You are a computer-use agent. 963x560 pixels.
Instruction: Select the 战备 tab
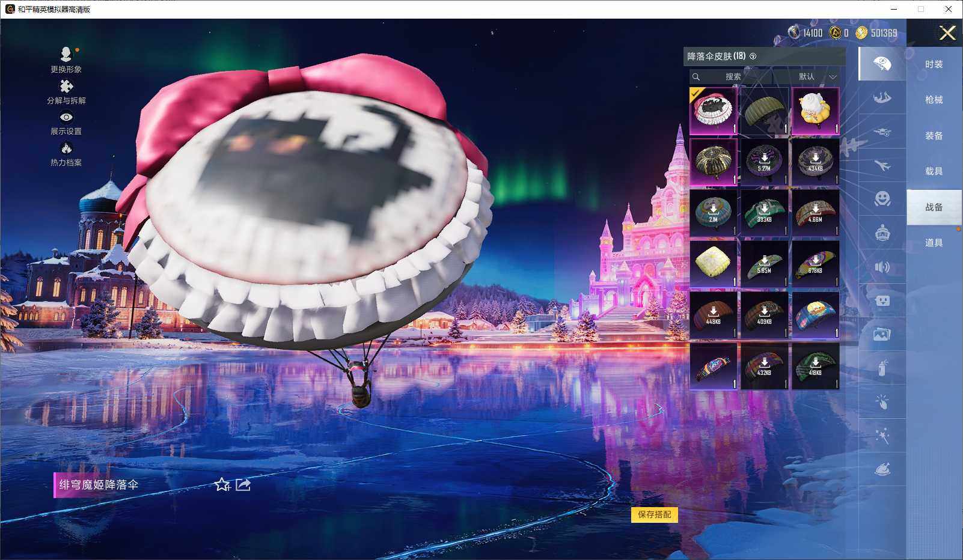[934, 207]
